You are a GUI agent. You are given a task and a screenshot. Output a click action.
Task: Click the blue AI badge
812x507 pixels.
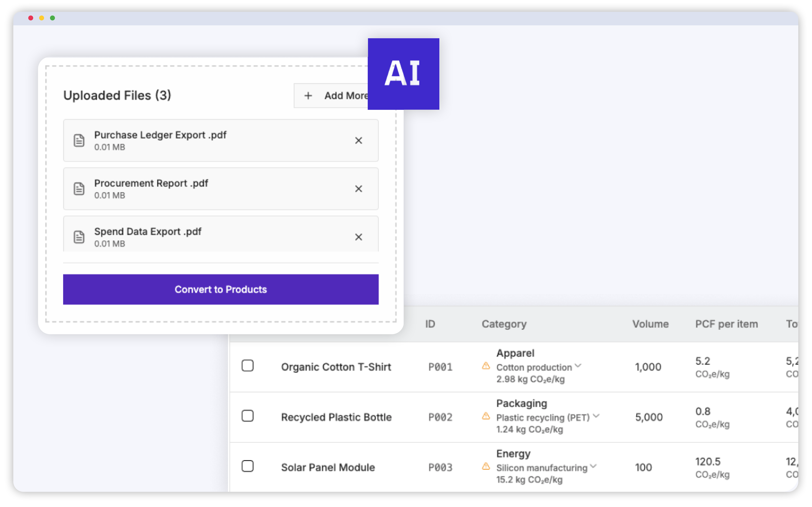(403, 74)
